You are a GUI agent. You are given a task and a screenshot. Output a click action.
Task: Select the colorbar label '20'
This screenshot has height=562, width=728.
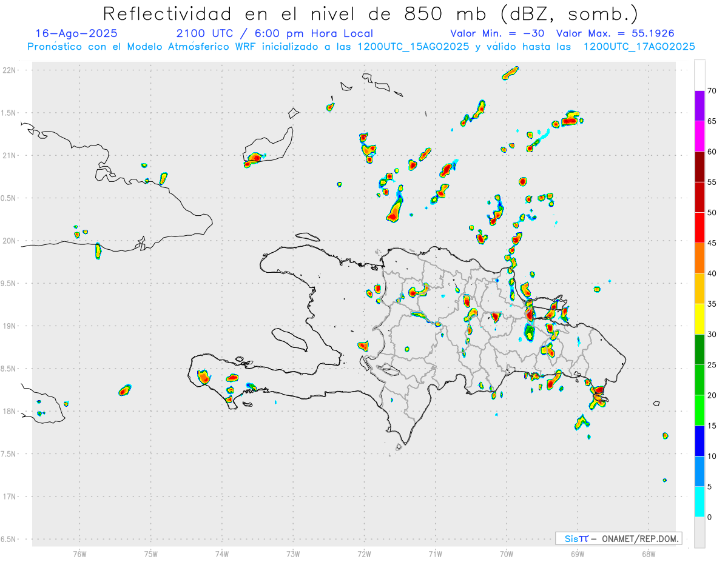(x=712, y=395)
